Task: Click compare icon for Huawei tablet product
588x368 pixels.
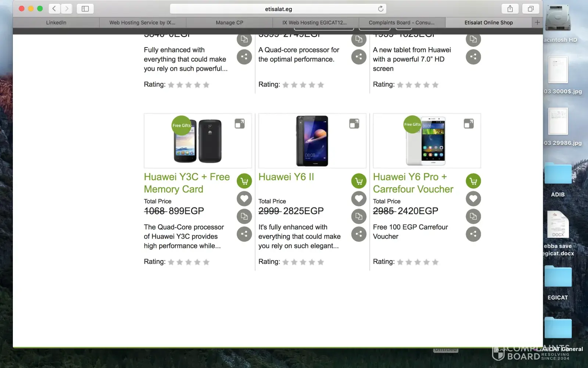Action: 473,39
